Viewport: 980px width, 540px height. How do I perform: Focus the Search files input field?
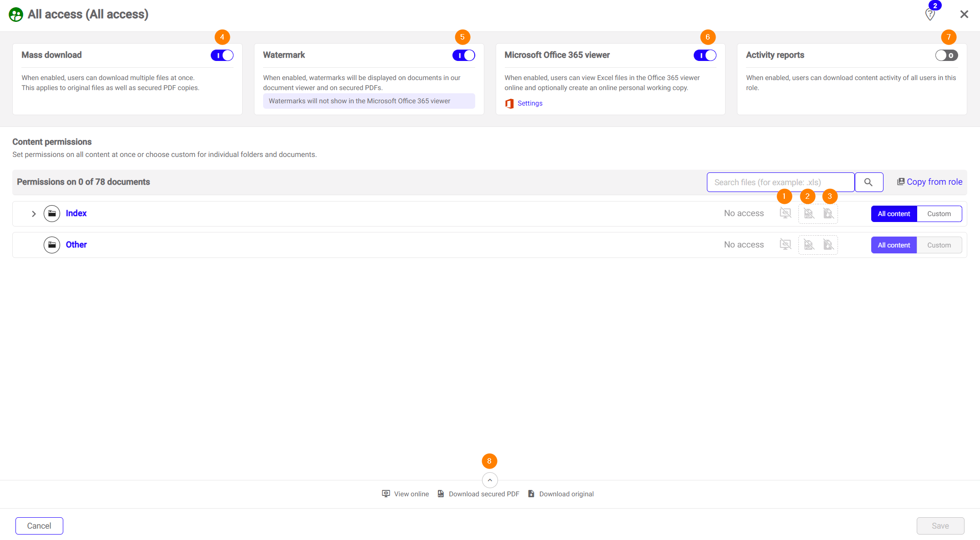[781, 182]
